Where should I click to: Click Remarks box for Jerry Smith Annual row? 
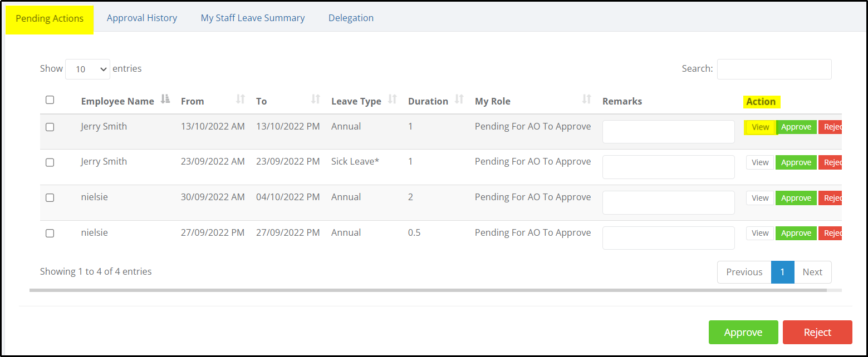[668, 132]
